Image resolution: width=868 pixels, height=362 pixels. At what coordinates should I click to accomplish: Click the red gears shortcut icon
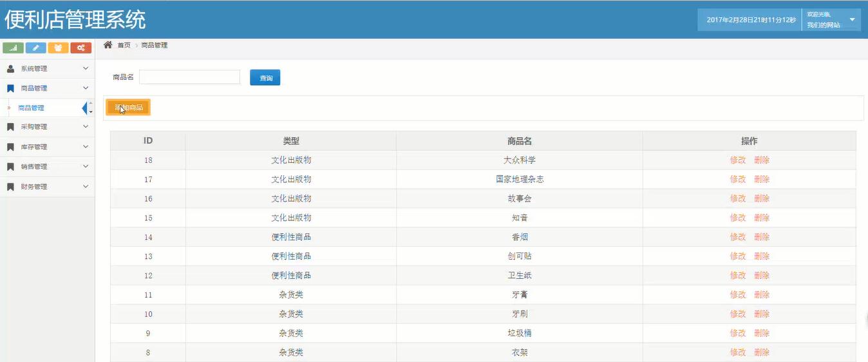point(80,48)
